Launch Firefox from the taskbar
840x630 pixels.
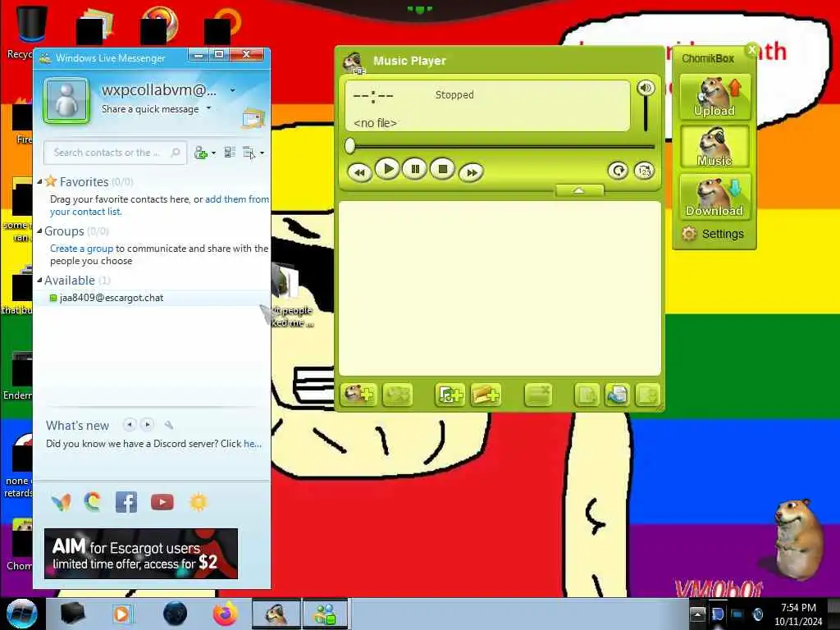click(x=226, y=614)
